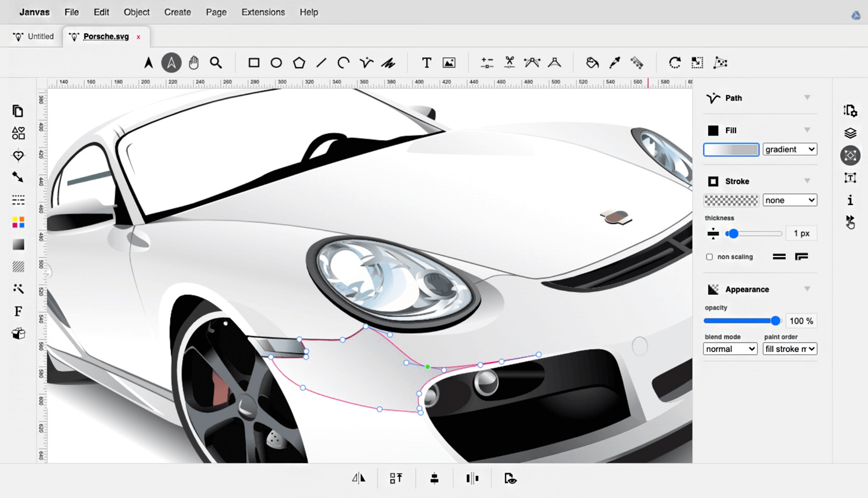Select the ellipse shape tool
The height and width of the screenshot is (498, 868).
(x=276, y=63)
